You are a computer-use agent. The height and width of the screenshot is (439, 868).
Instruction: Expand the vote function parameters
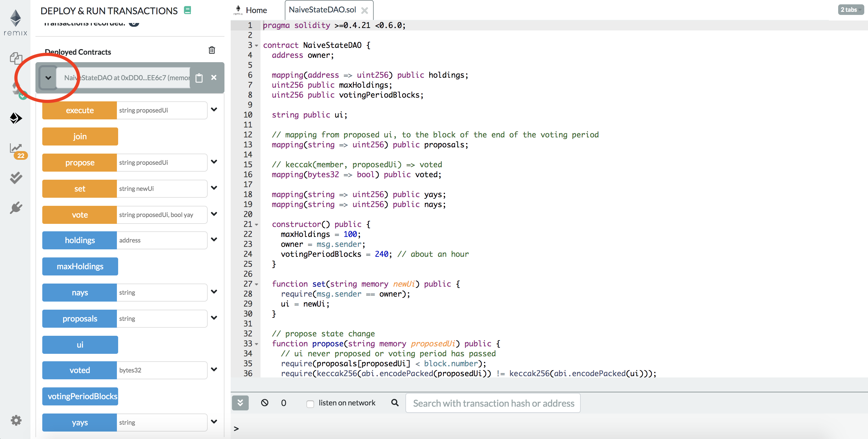(x=214, y=214)
